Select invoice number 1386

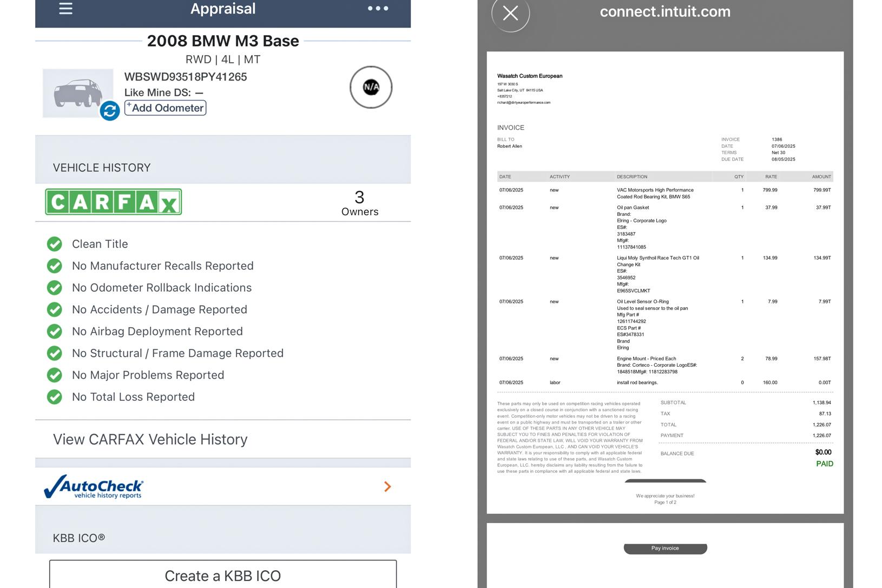(x=776, y=140)
